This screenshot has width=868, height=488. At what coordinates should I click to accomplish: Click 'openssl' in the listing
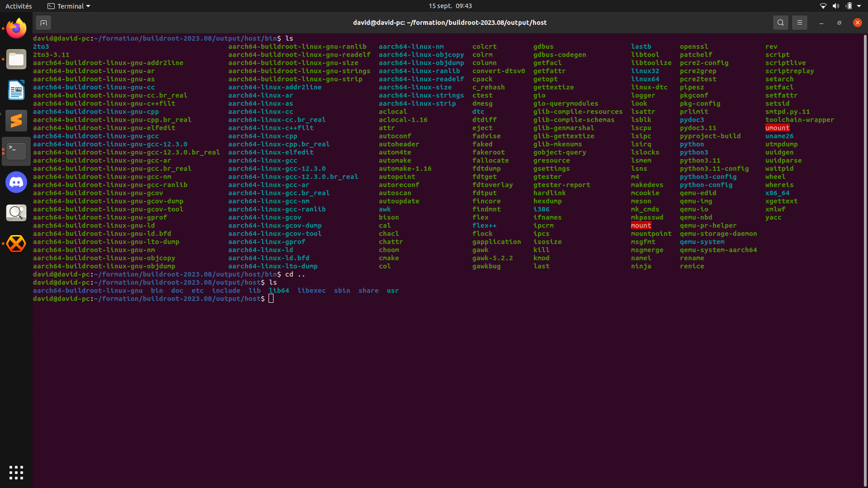point(693,47)
